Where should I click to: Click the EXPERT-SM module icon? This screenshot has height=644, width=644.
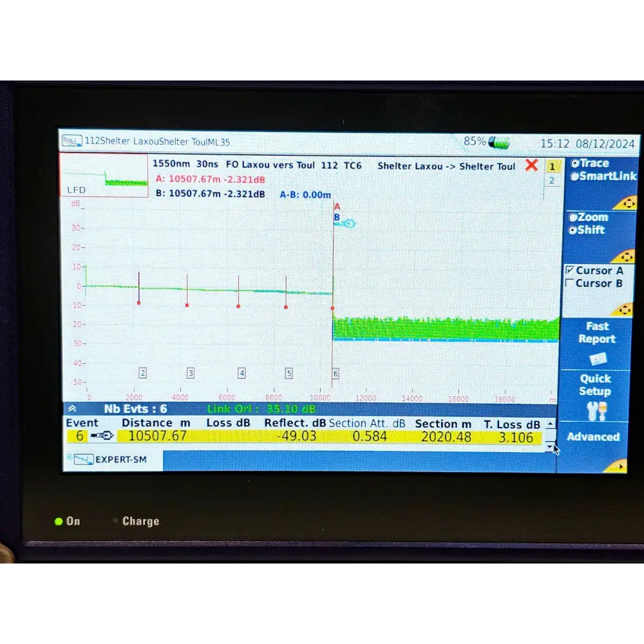click(84, 459)
